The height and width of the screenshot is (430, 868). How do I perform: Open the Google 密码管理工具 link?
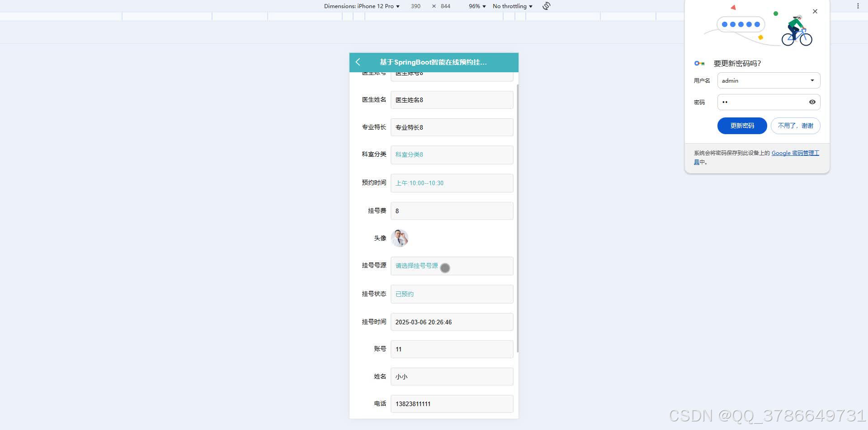click(795, 153)
